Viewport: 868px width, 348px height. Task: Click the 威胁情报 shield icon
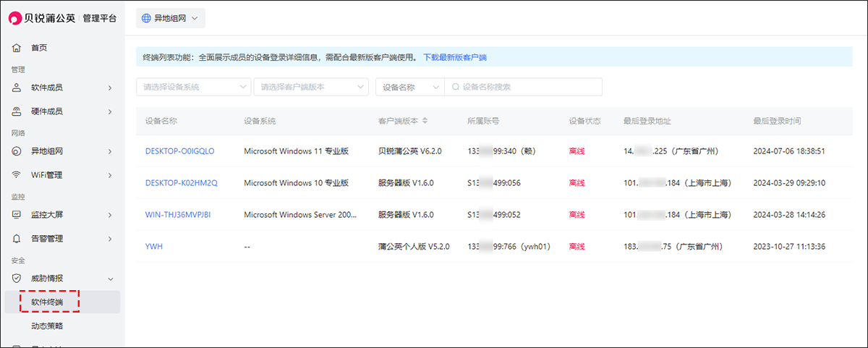point(17,279)
